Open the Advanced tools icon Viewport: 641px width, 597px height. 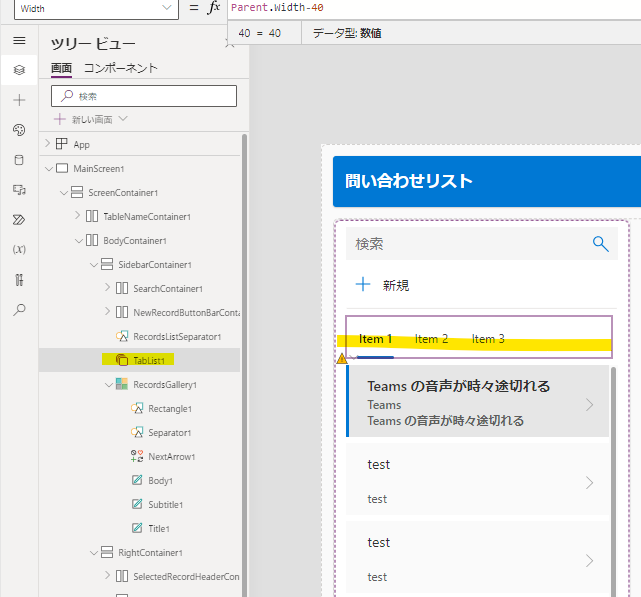19,280
